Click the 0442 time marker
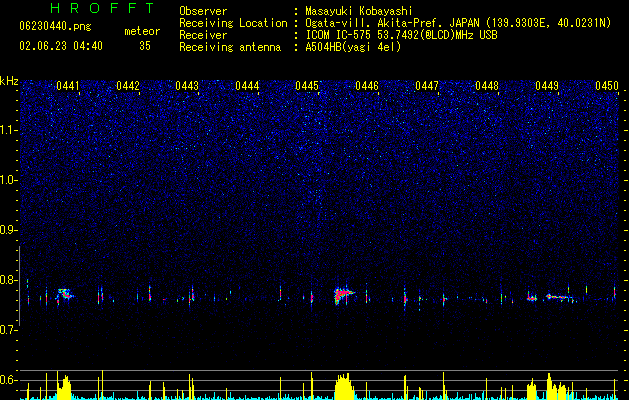Image resolution: width=629 pixels, height=400 pixels. tap(128, 85)
